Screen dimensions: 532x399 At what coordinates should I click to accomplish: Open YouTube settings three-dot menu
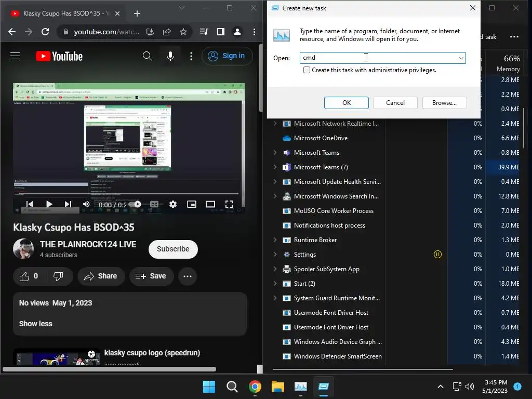click(x=191, y=56)
